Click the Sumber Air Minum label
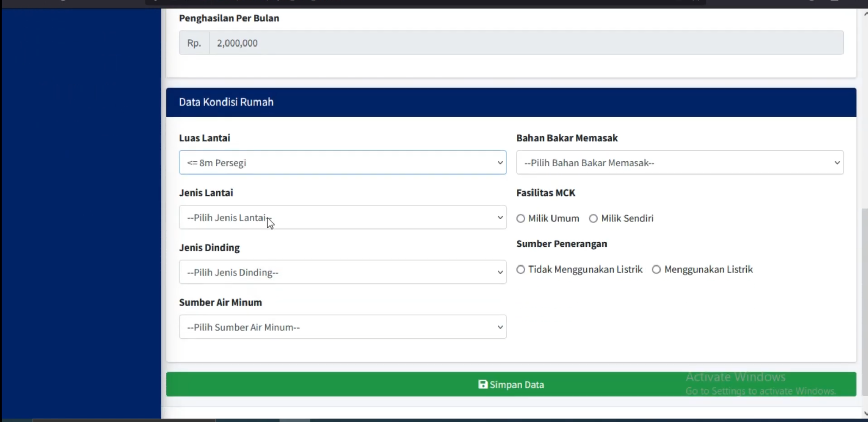The height and width of the screenshot is (422, 868). [220, 302]
